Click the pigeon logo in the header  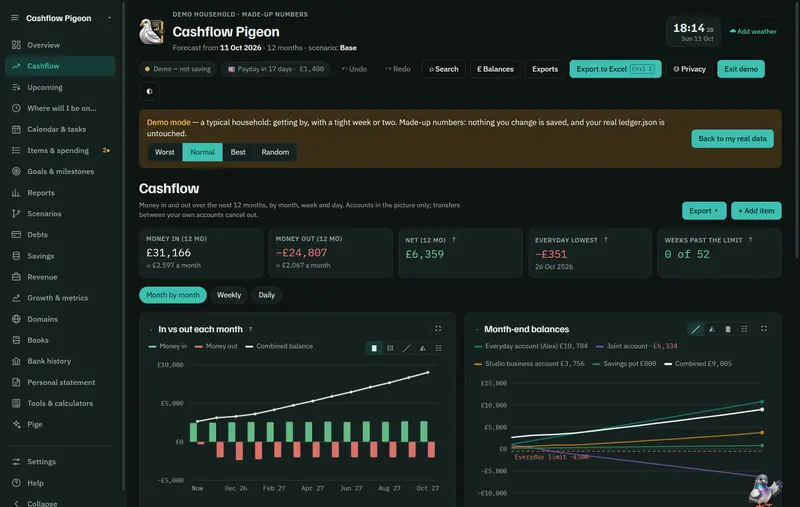151,32
